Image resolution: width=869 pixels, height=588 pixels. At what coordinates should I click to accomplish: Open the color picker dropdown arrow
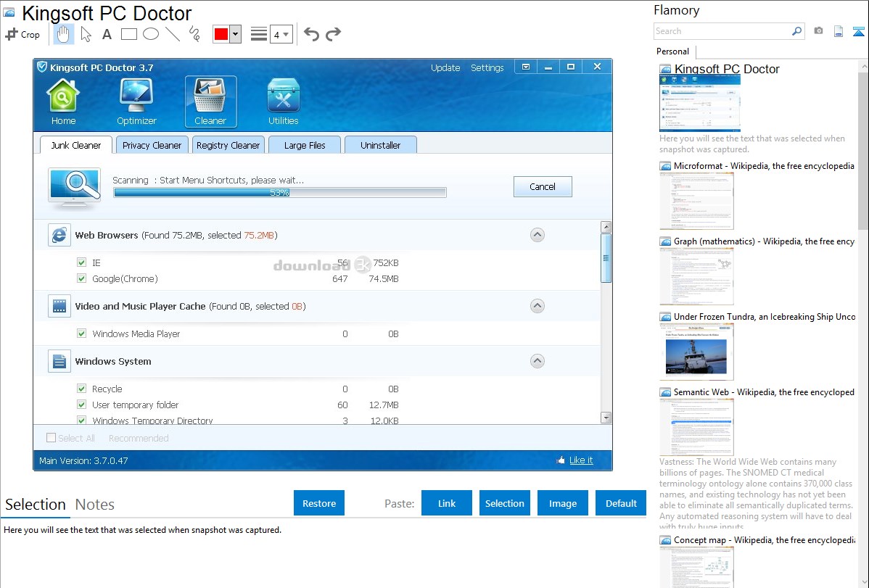point(235,34)
